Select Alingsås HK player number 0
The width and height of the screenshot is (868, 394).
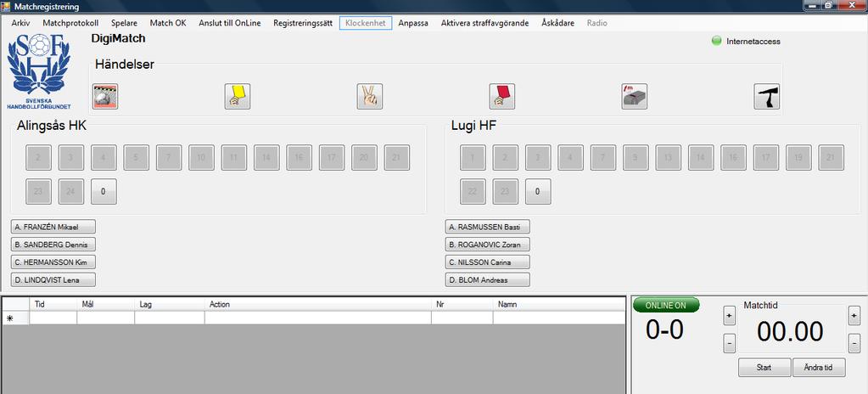(104, 191)
